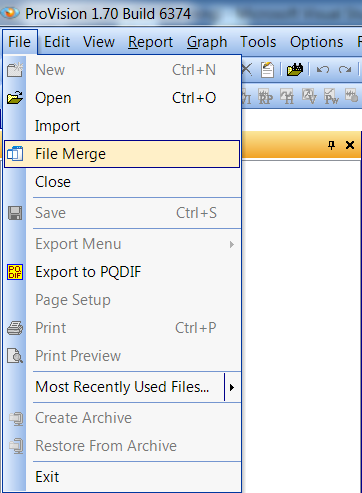Screen dimensions: 362x493
Task: Choose Exit to quit ProVision
Action: point(122,477)
